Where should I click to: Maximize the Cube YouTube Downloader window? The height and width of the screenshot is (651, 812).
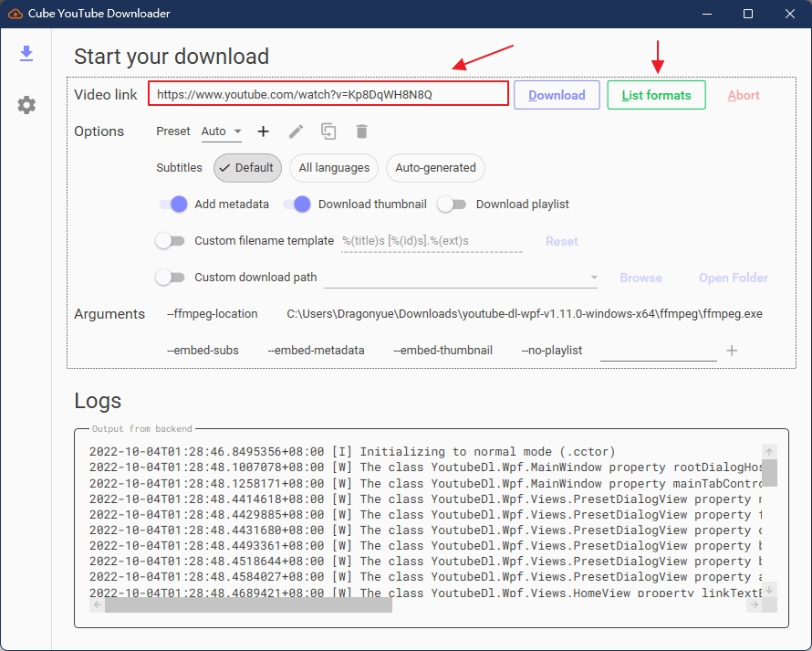coord(748,14)
